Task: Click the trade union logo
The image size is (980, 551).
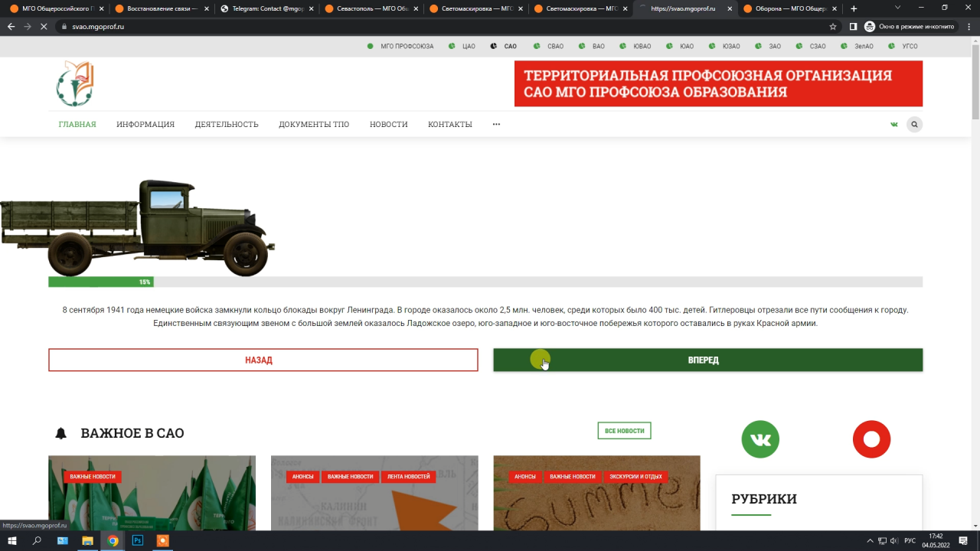Action: pyautogui.click(x=75, y=83)
